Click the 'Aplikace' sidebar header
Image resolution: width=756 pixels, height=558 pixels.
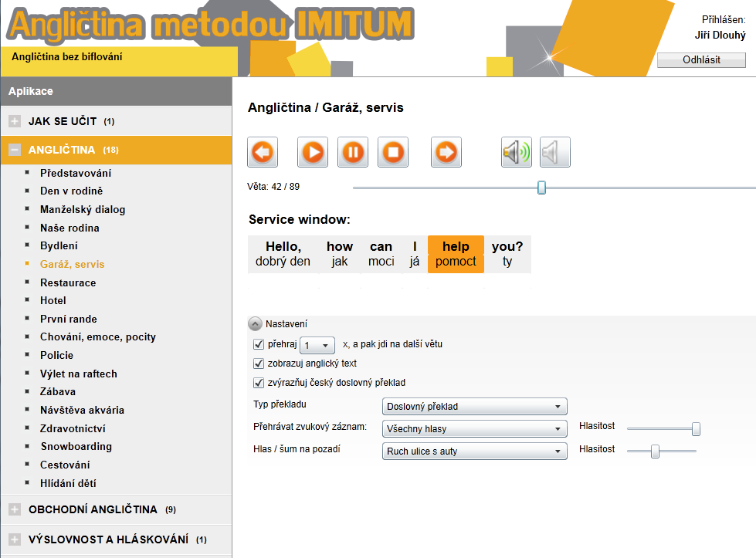(x=31, y=91)
